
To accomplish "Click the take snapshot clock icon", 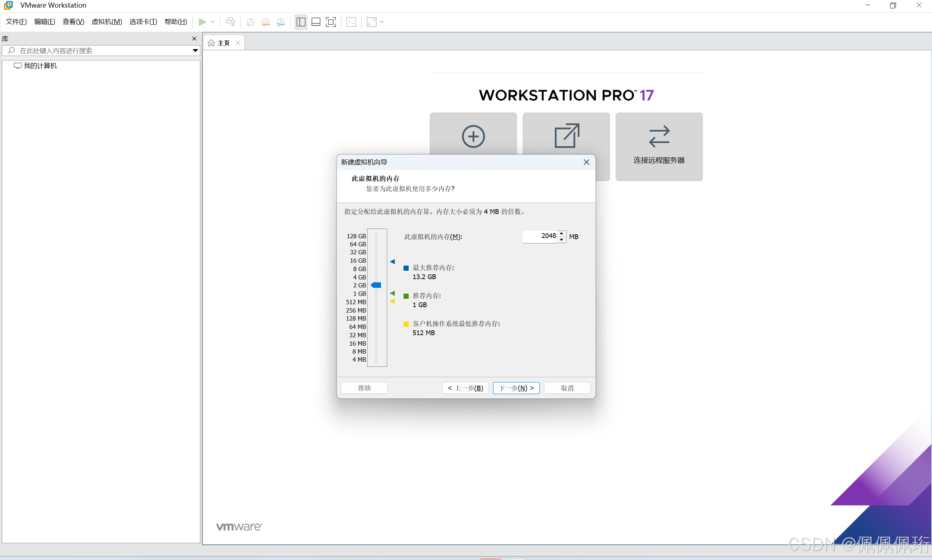I will [x=250, y=22].
